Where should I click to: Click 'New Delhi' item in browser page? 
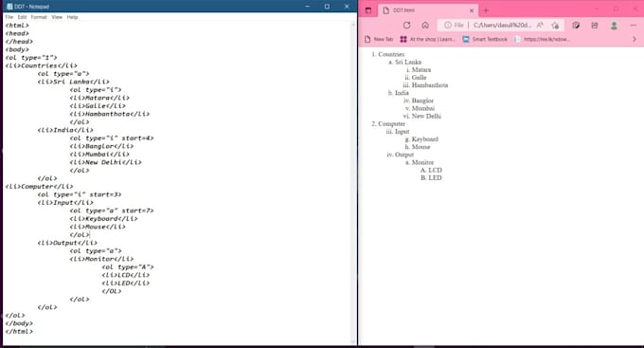click(x=426, y=116)
